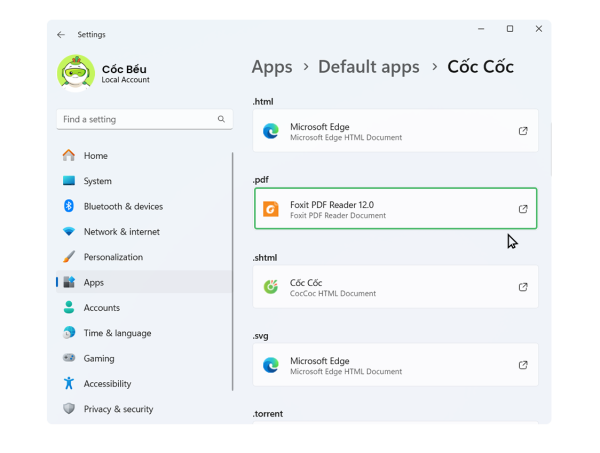Select the System sidebar item

[144, 181]
